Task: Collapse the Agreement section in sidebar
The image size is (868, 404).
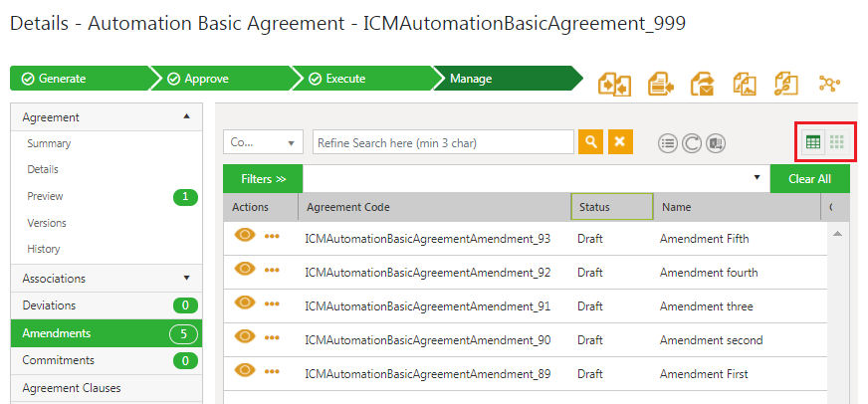Action: point(186,116)
